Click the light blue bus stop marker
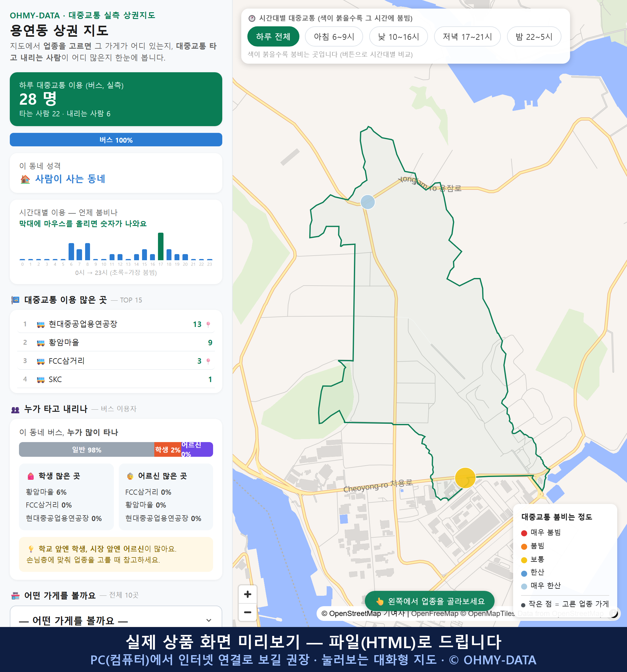 [x=367, y=202]
